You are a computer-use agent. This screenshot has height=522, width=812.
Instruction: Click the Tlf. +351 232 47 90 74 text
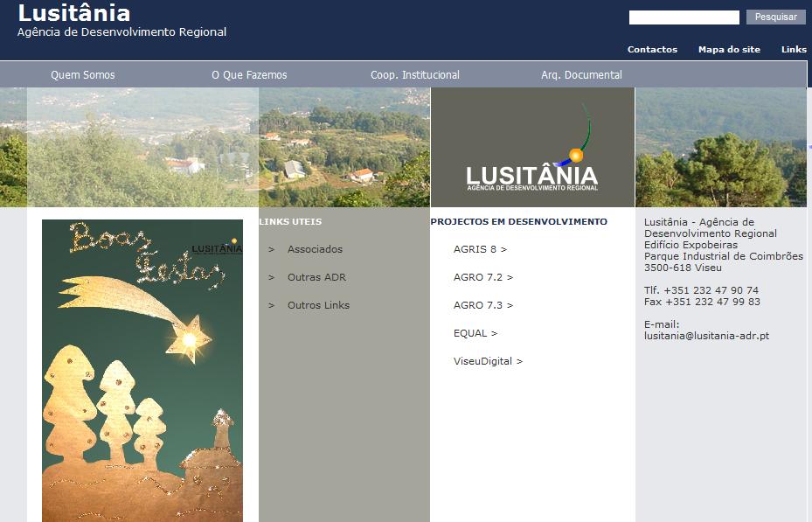[701, 290]
